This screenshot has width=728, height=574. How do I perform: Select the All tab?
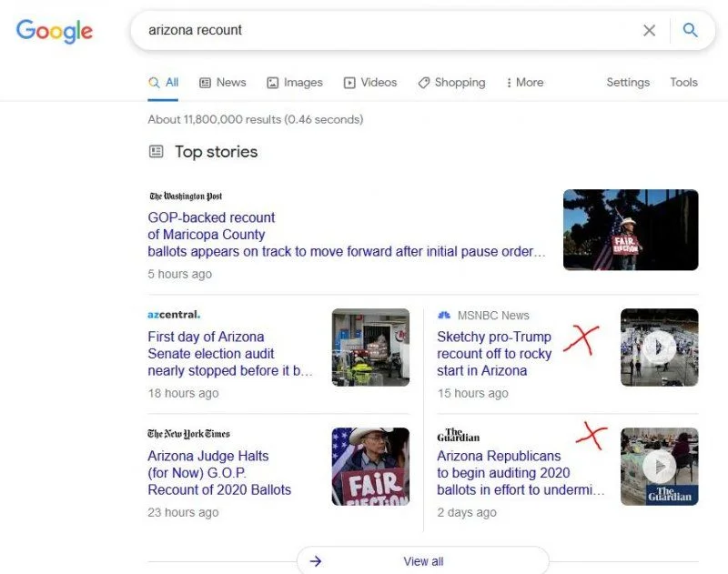point(164,83)
